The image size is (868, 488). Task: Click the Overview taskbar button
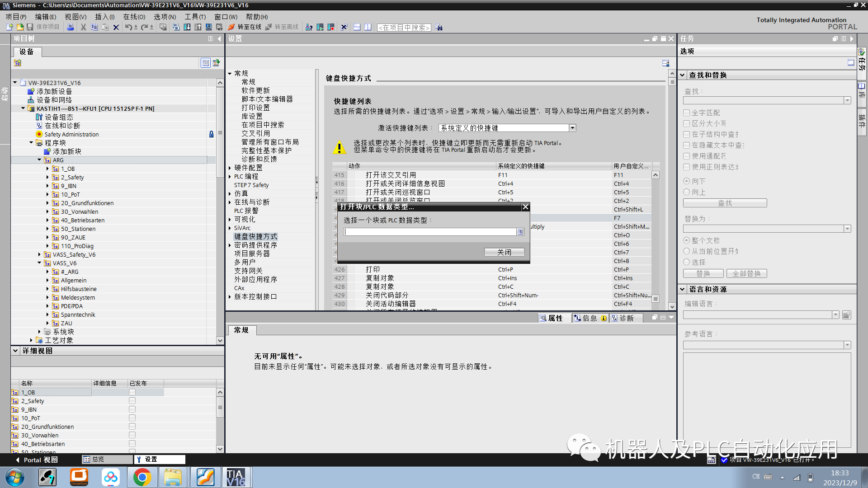(108, 460)
